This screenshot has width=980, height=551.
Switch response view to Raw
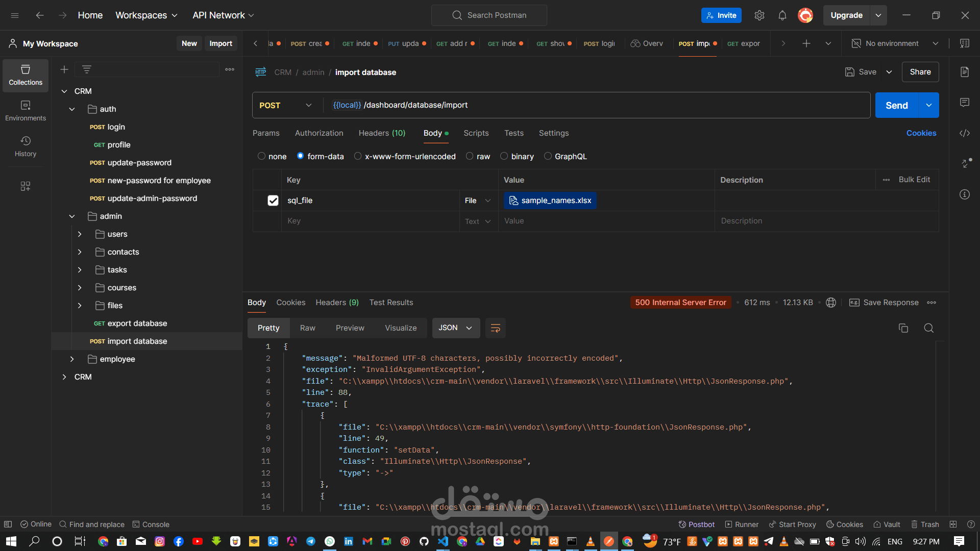(x=307, y=328)
